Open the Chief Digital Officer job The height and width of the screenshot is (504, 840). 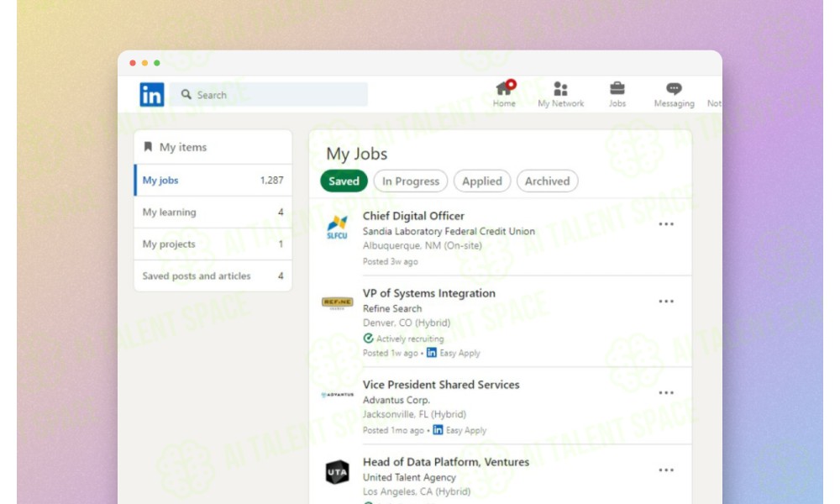(413, 216)
